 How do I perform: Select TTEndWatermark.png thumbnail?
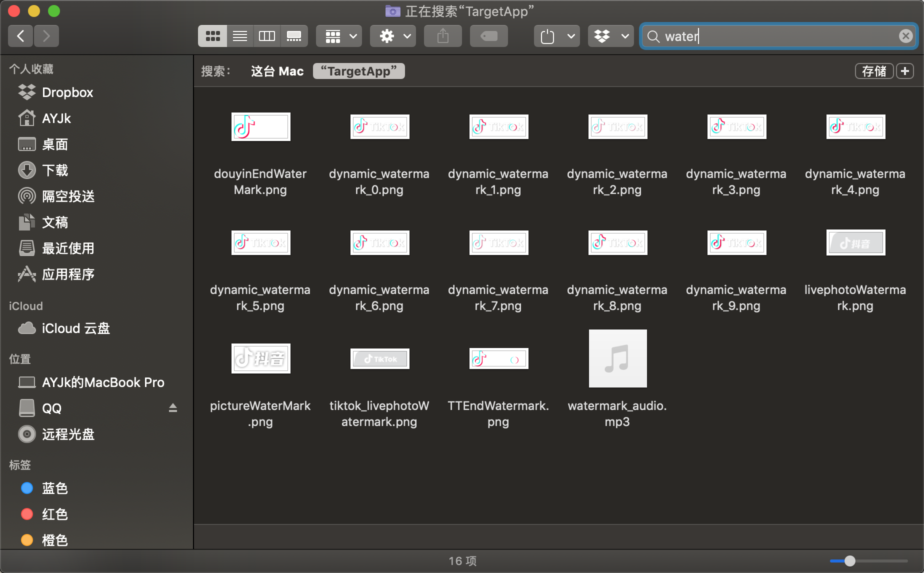[x=498, y=358]
